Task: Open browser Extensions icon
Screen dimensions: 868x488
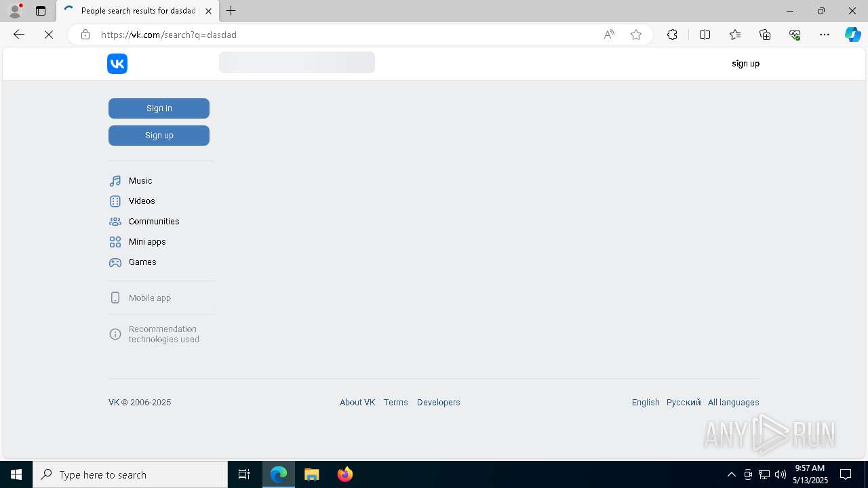Action: [x=672, y=35]
